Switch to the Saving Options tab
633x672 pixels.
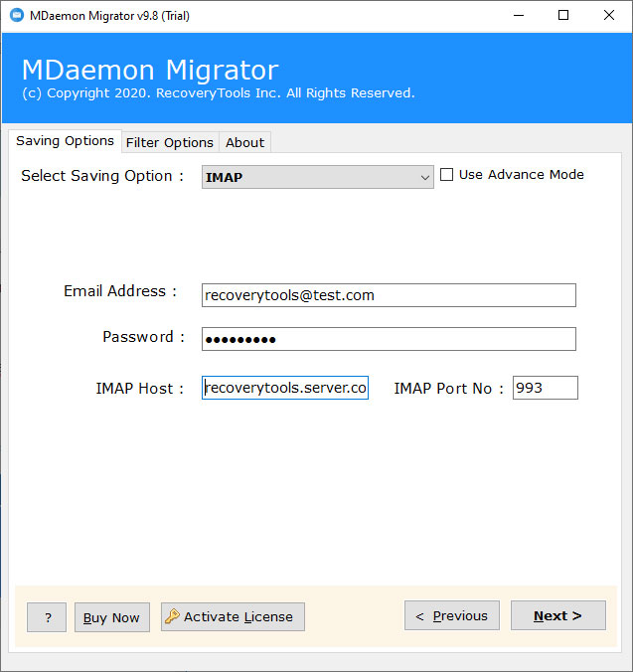pos(66,141)
